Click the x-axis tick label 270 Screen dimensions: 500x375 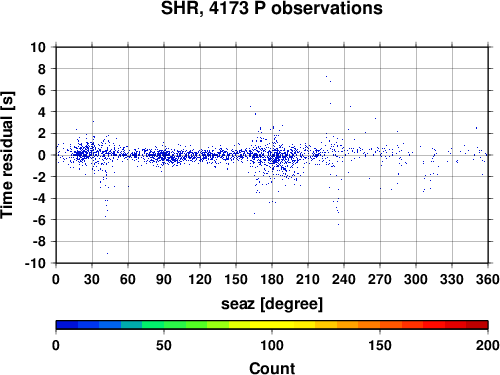tap(380, 279)
